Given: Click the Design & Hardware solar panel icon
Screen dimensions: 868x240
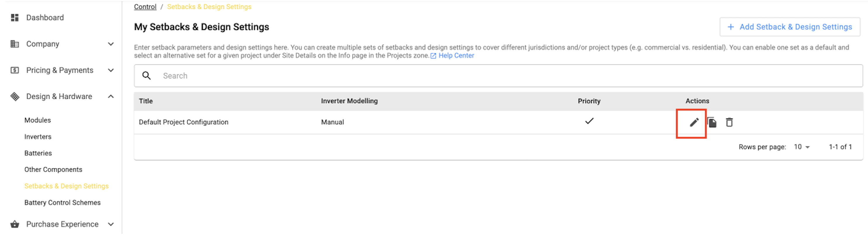Looking at the screenshot, I should (15, 97).
